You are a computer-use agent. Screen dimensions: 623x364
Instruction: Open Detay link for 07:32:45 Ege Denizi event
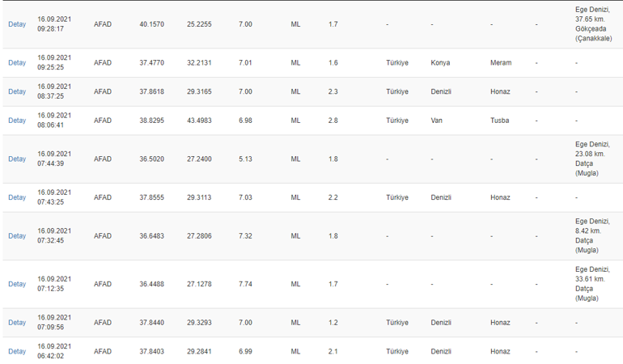(x=17, y=236)
